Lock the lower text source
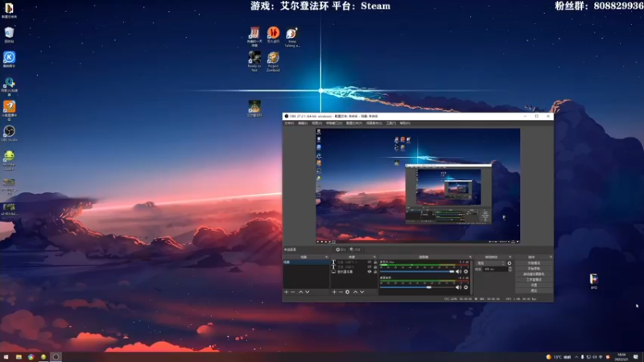 pyautogui.click(x=375, y=267)
